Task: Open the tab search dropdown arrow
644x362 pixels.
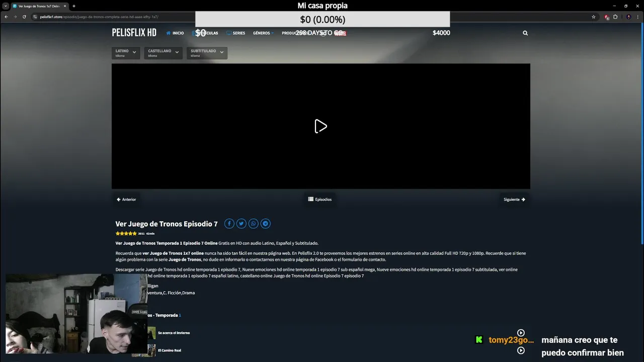Action: pyautogui.click(x=5, y=6)
